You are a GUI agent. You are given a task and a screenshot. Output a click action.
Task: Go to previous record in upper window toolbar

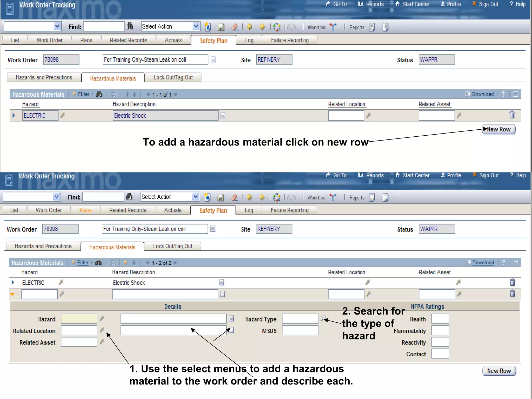coord(249,26)
